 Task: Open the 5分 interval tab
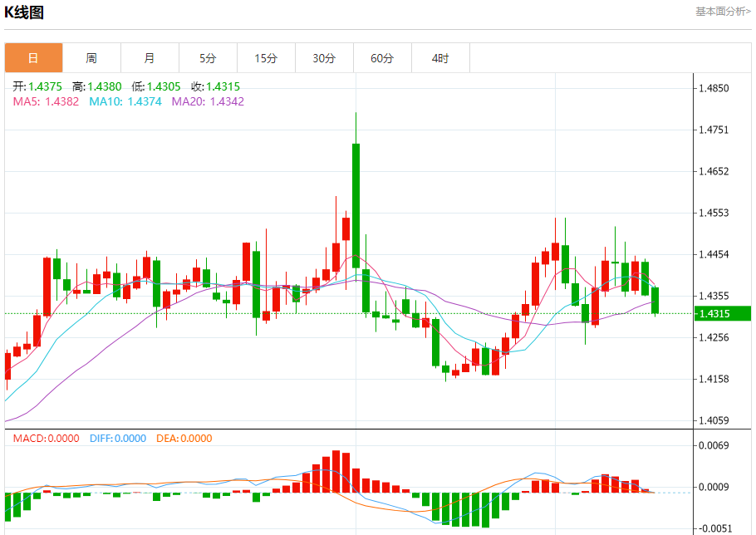tap(208, 58)
